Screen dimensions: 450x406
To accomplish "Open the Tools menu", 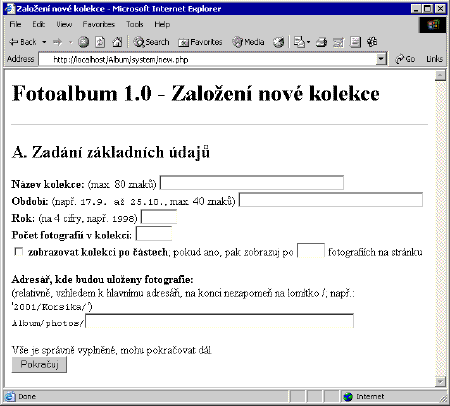I will (x=135, y=24).
